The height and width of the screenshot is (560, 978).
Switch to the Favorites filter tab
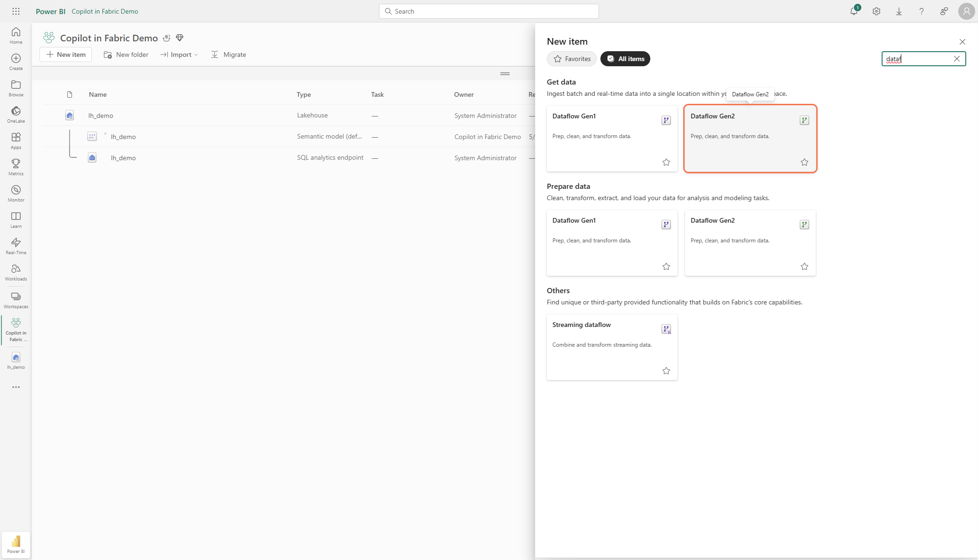click(572, 59)
